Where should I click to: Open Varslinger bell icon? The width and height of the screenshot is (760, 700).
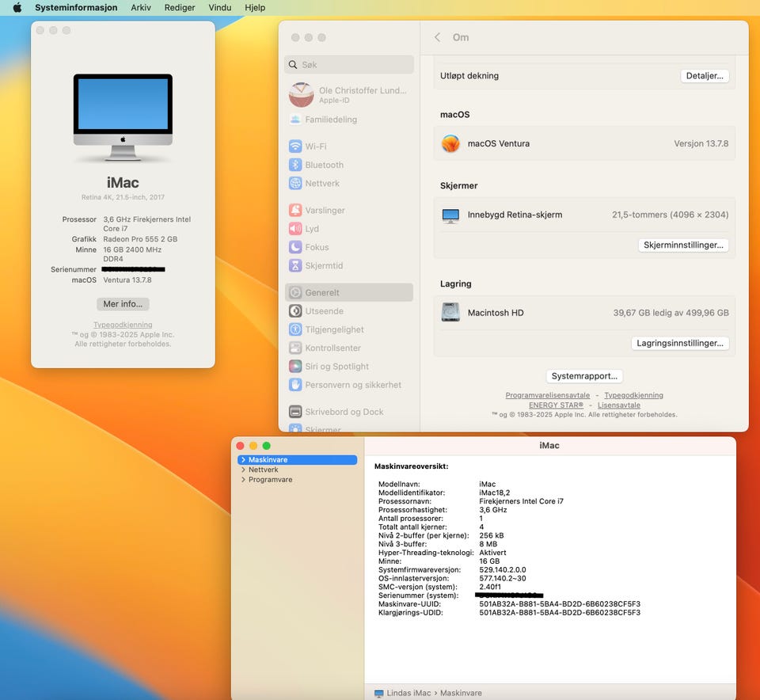tap(295, 211)
